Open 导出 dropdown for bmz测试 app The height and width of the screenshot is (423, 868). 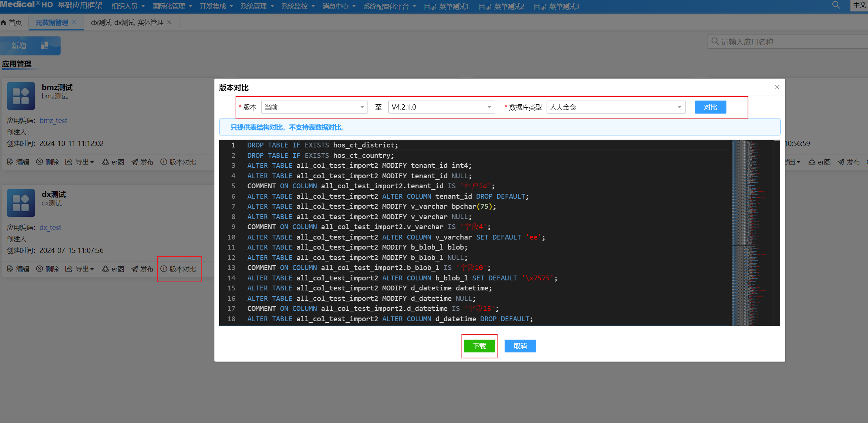pos(80,162)
